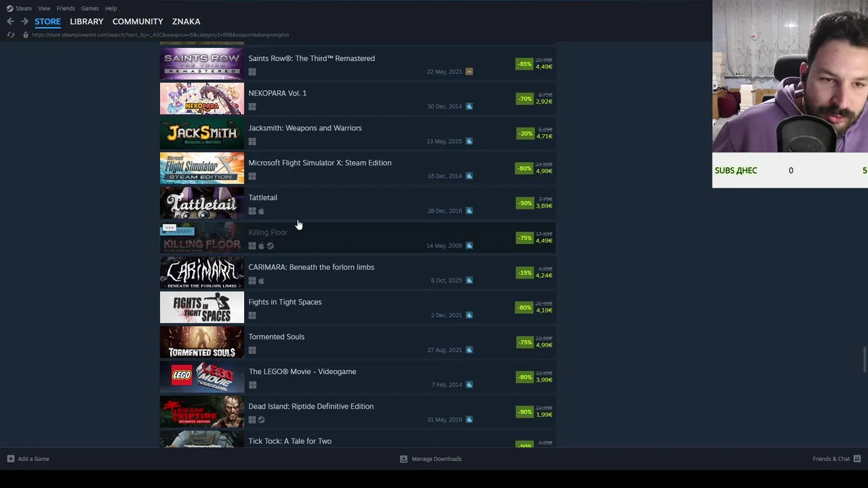Click the Tormented Souls title

coord(276,336)
